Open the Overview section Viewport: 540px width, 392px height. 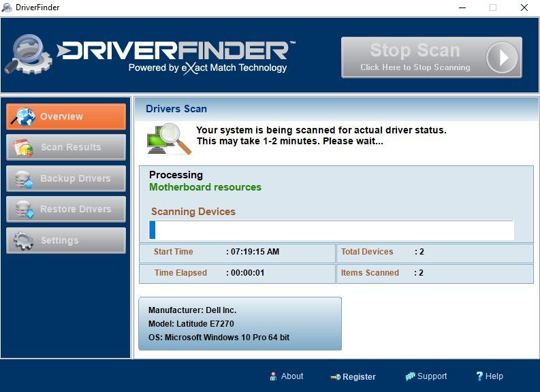tap(66, 116)
